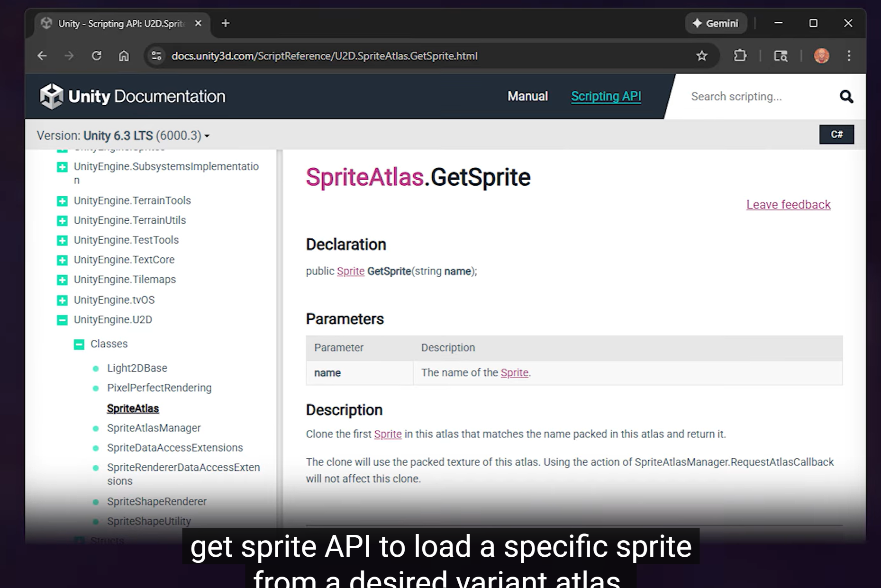
Task: Open the SpriteAtlasManager class page
Action: [x=154, y=428]
